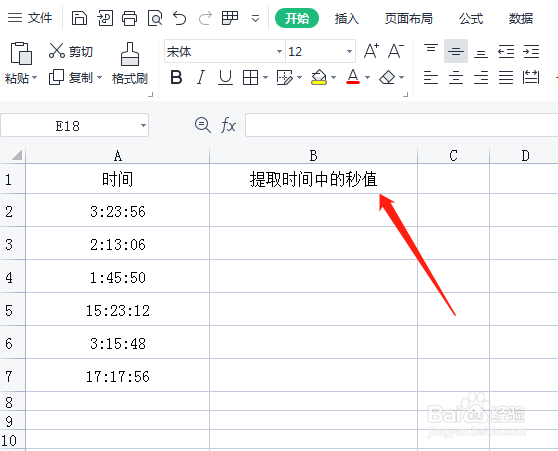This screenshot has width=558, height=451.
Task: Select column A header
Action: (118, 156)
